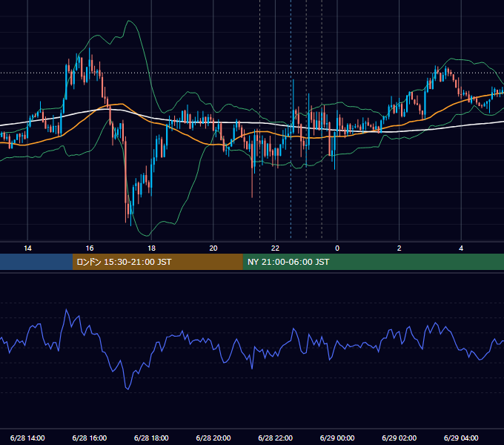Screen dimensions: 504x445
Task: Click the 6/29 02:00 date label
Action: coord(399,438)
